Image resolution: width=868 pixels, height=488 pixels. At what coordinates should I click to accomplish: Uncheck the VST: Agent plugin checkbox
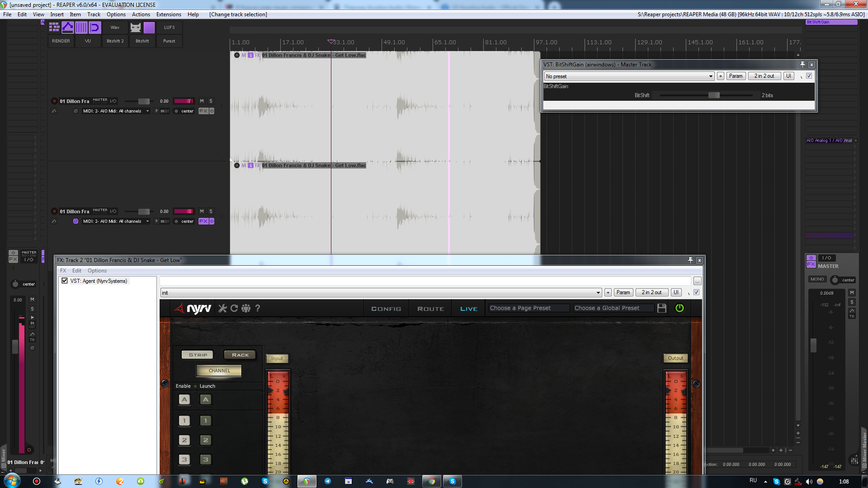[65, 281]
